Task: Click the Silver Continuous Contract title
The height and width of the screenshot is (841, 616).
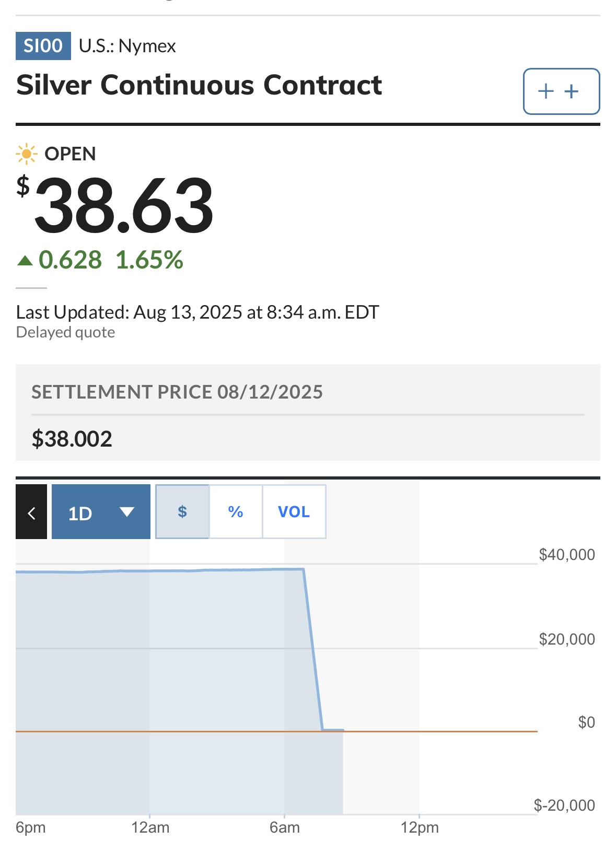Action: tap(199, 85)
